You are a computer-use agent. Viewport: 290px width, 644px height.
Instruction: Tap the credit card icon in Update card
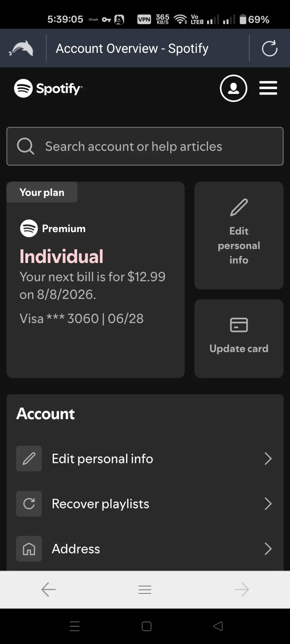tap(239, 325)
